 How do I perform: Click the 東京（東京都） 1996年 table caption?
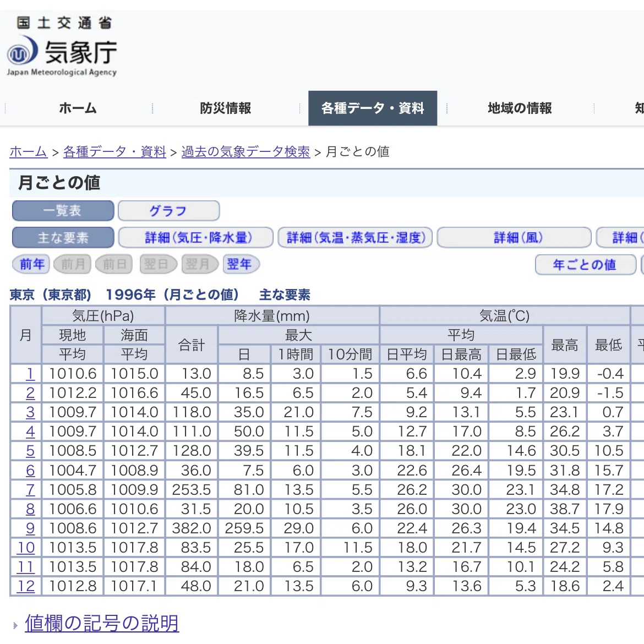pos(160,294)
